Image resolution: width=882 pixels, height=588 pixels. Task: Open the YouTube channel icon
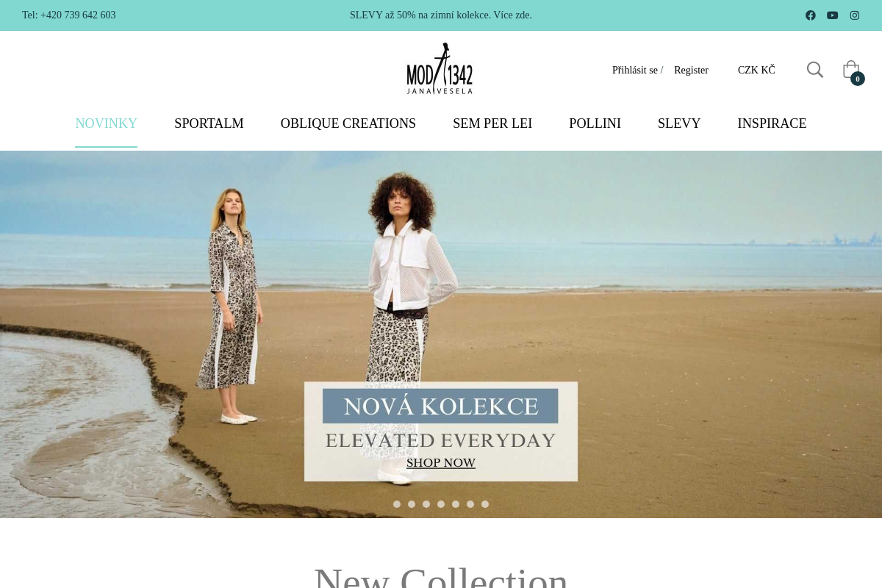click(833, 15)
